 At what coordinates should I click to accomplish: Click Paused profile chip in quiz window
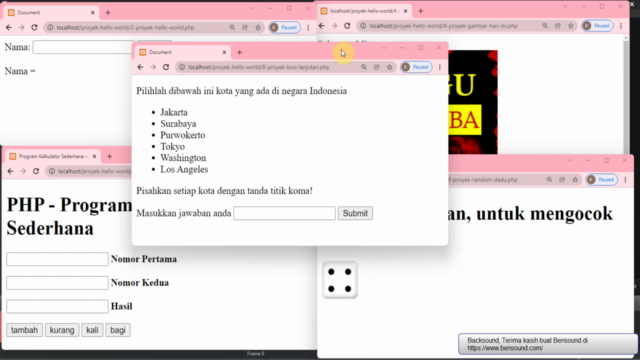tap(416, 67)
